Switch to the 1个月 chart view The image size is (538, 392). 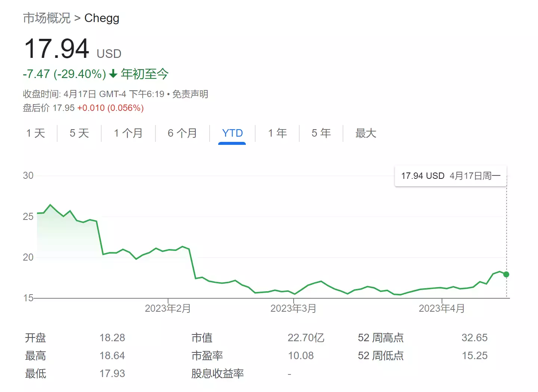click(128, 133)
